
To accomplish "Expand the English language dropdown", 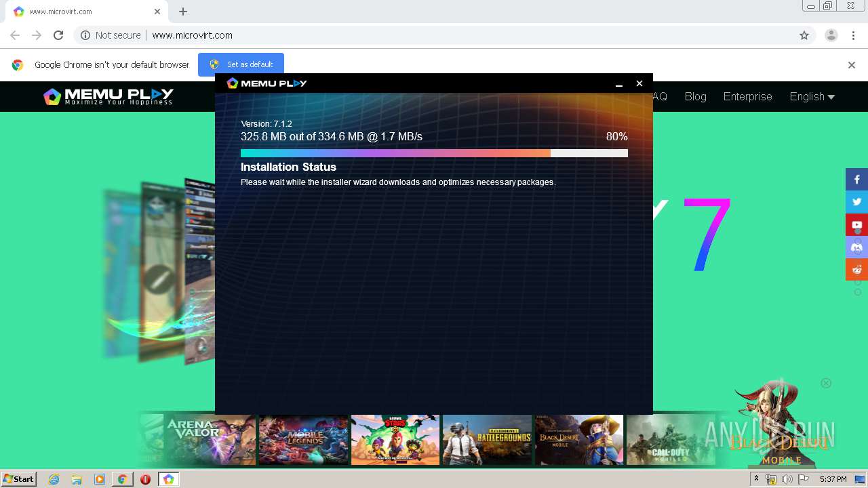I will click(x=812, y=96).
